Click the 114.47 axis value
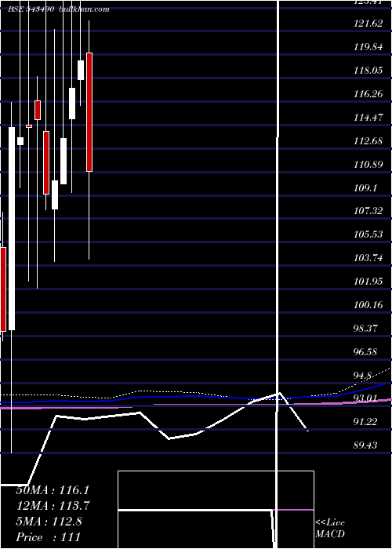Image resolution: width=392 pixels, height=549 pixels. (x=368, y=118)
